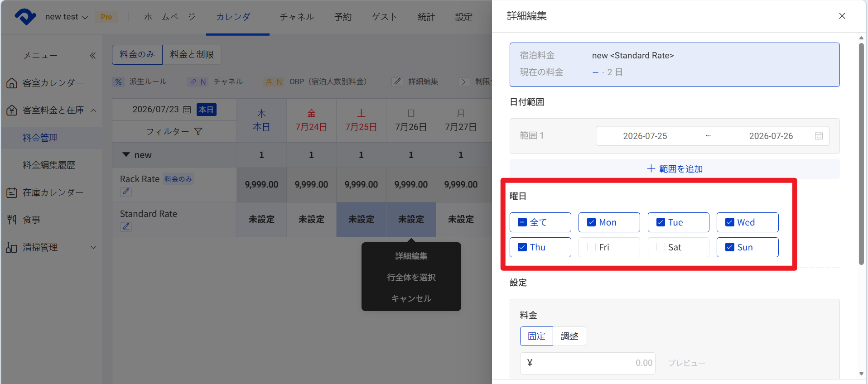Uncheck the Mon weekday checkbox
The image size is (868, 384).
[x=592, y=222]
